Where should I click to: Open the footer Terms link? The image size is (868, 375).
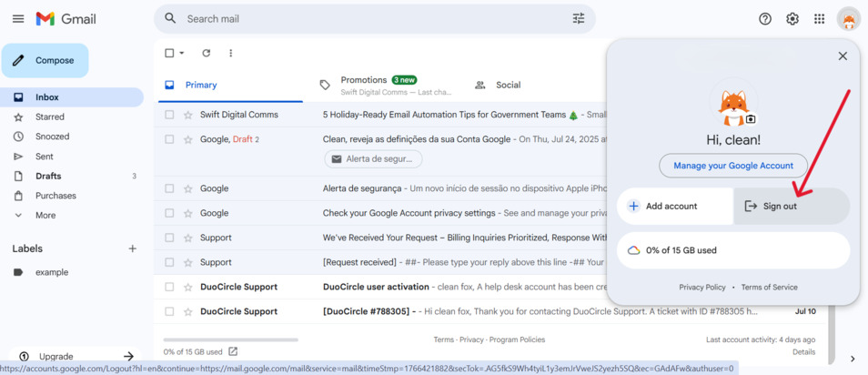point(443,340)
